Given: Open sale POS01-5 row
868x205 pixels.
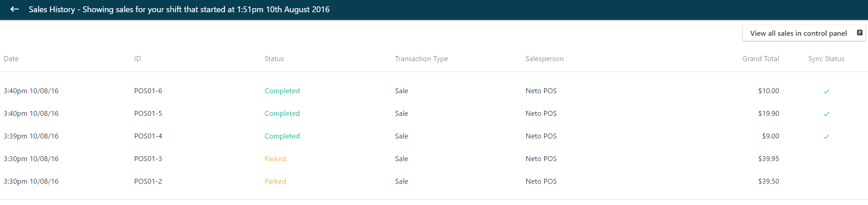Looking at the screenshot, I should [x=434, y=114].
